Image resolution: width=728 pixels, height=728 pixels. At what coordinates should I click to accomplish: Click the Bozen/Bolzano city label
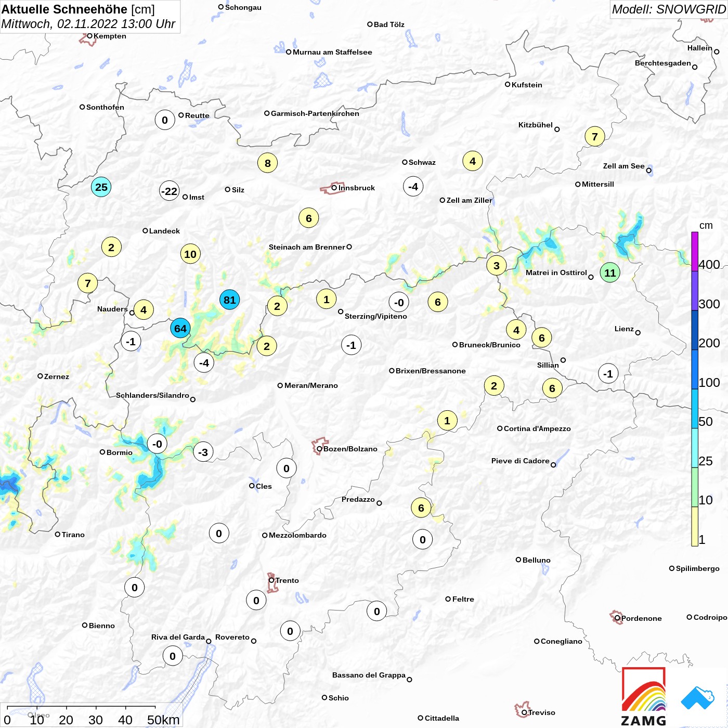pyautogui.click(x=350, y=449)
